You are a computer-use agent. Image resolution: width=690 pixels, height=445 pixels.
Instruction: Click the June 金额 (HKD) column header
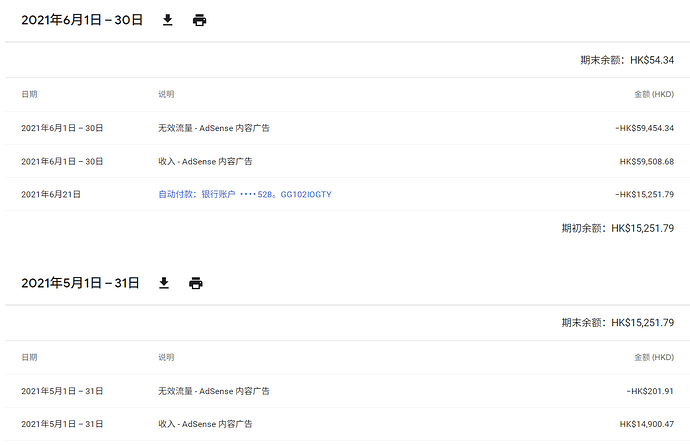click(x=654, y=94)
